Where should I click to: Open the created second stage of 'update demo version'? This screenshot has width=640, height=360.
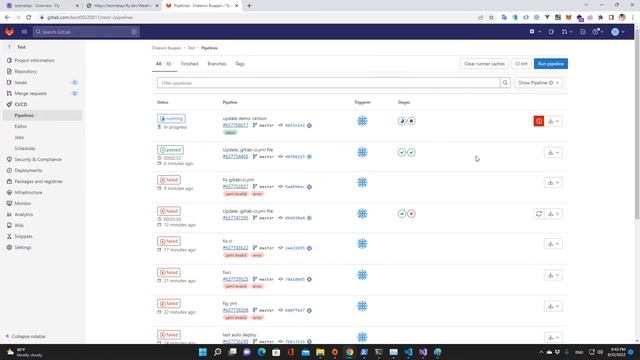411,121
